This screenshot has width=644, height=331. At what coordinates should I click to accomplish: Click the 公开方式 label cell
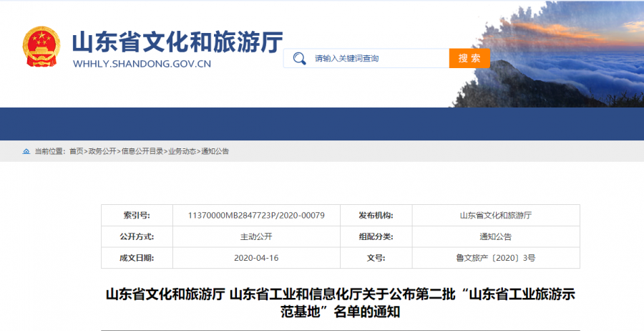(137, 237)
